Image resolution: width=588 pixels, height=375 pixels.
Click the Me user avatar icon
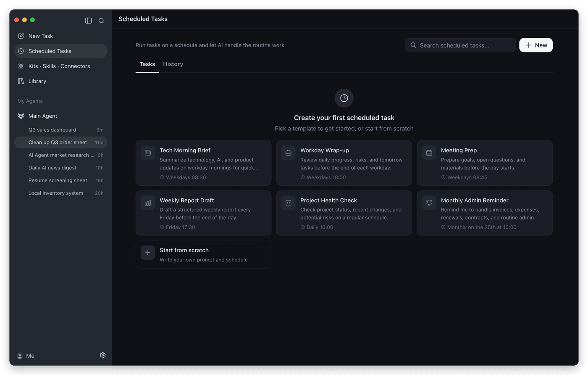(x=20, y=356)
